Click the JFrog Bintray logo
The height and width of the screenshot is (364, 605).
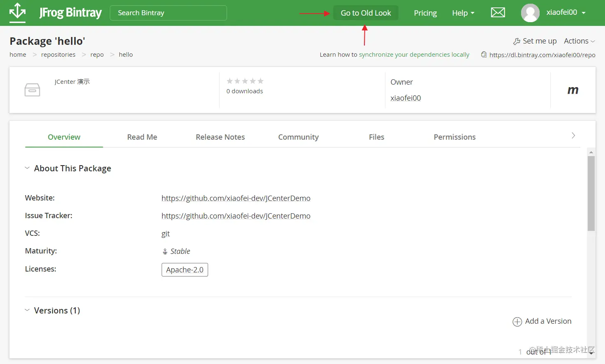coord(56,13)
